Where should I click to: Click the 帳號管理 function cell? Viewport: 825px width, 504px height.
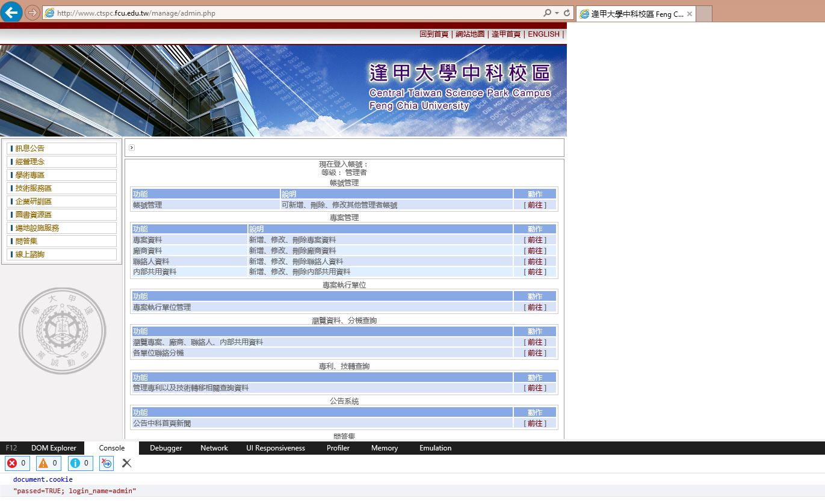pyautogui.click(x=206, y=205)
